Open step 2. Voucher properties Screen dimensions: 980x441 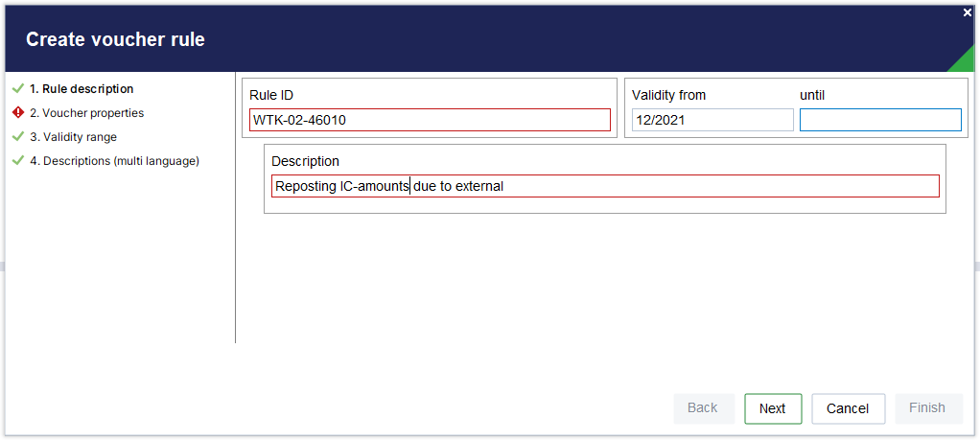click(x=87, y=113)
